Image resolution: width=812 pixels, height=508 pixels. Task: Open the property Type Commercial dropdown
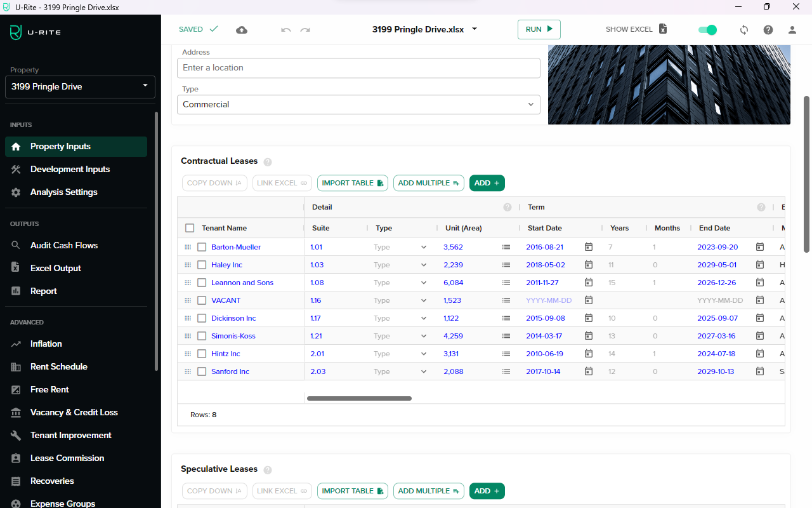(x=358, y=105)
